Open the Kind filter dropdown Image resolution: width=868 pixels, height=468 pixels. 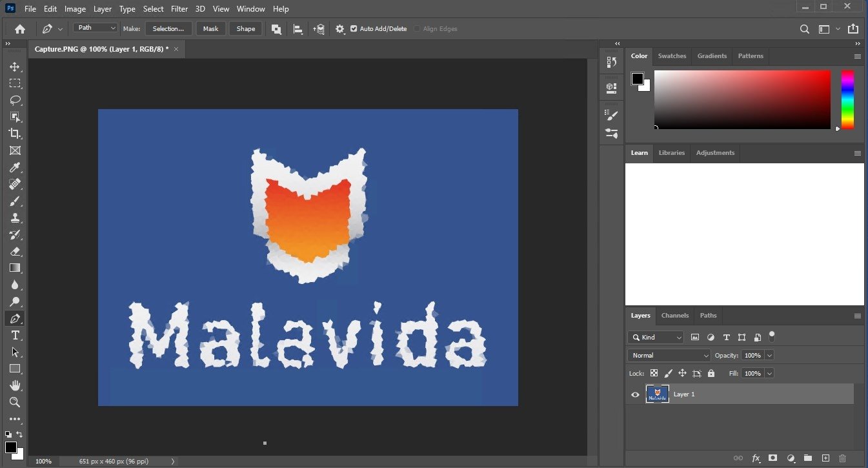point(656,337)
